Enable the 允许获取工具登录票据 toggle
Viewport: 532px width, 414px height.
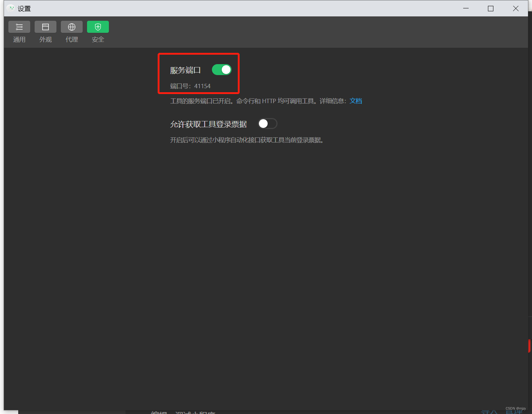[268, 124]
